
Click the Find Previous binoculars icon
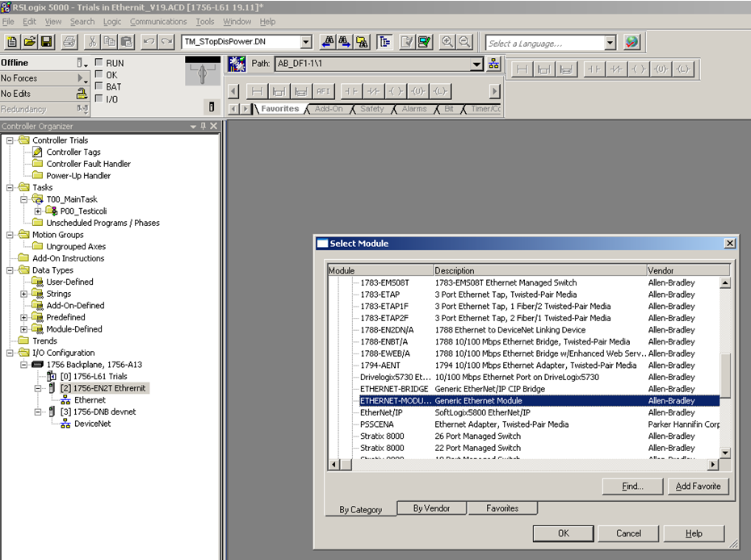[x=328, y=42]
